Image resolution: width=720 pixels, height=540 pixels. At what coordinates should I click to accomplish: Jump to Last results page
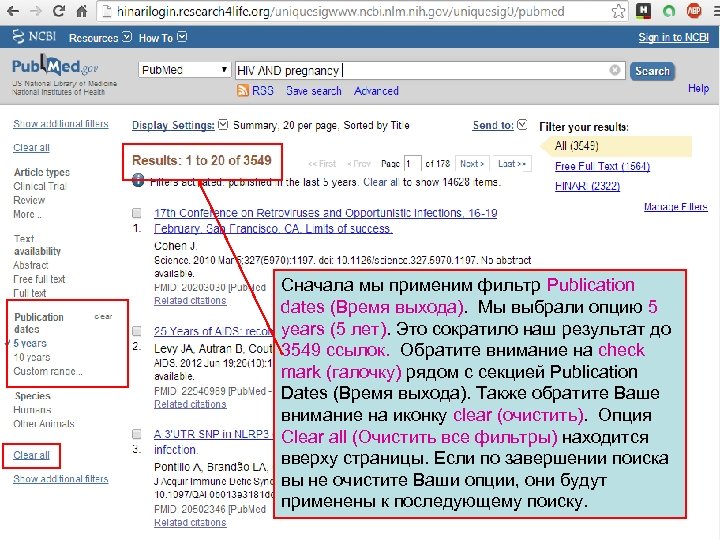tap(512, 164)
